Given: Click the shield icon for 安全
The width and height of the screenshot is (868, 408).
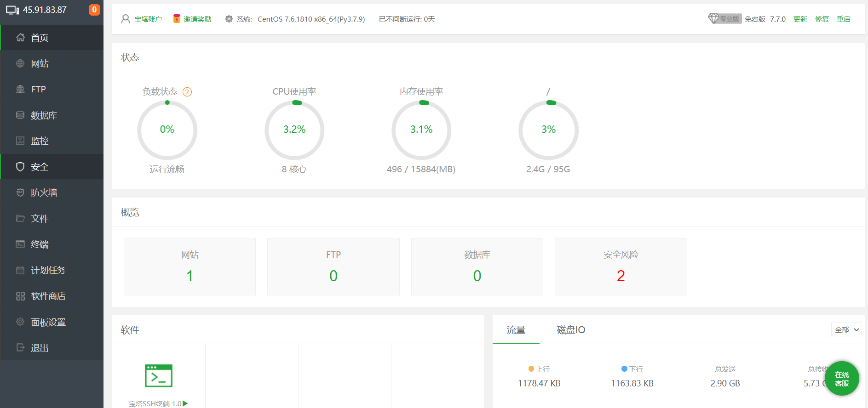Looking at the screenshot, I should click(x=20, y=167).
